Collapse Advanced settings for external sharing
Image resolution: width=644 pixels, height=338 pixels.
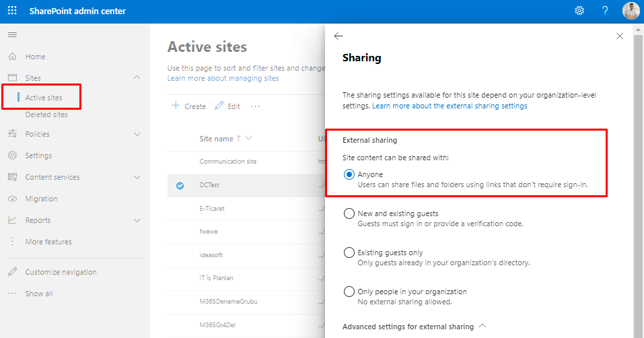pyautogui.click(x=482, y=327)
